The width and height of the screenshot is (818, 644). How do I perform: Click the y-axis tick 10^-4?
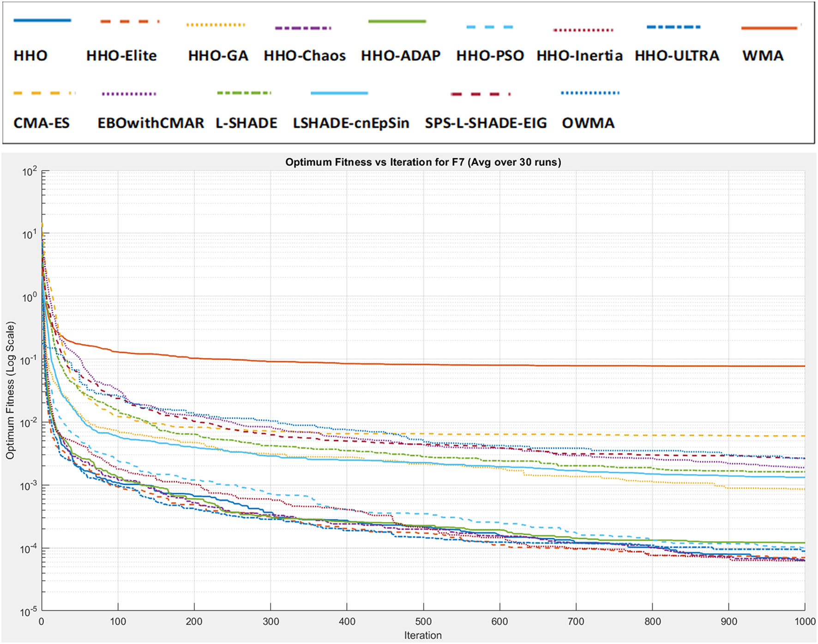coord(28,549)
